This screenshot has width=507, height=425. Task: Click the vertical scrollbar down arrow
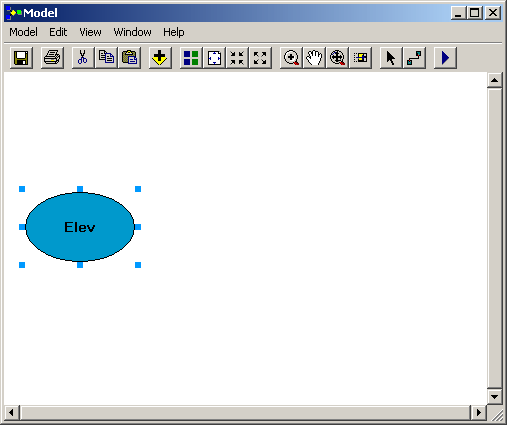(494, 397)
